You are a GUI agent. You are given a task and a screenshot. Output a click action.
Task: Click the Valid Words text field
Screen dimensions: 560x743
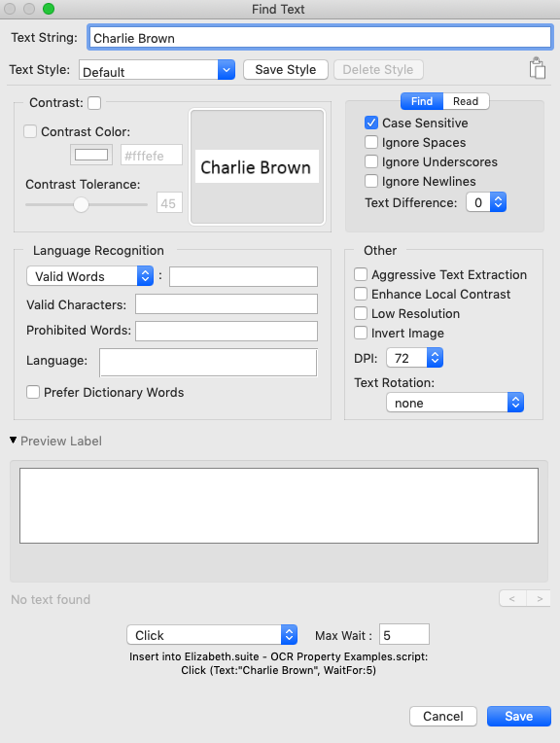click(x=243, y=277)
